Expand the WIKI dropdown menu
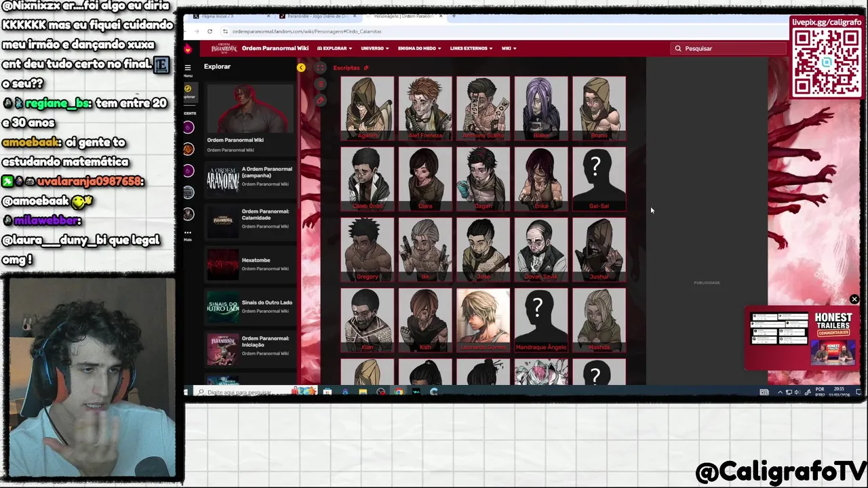The height and width of the screenshot is (488, 868). point(509,49)
